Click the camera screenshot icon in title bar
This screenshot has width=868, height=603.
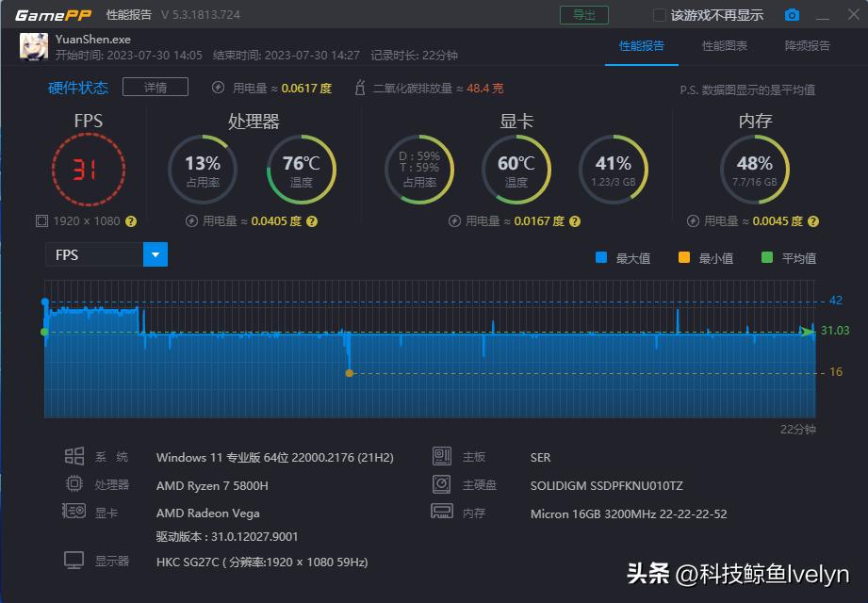(791, 14)
